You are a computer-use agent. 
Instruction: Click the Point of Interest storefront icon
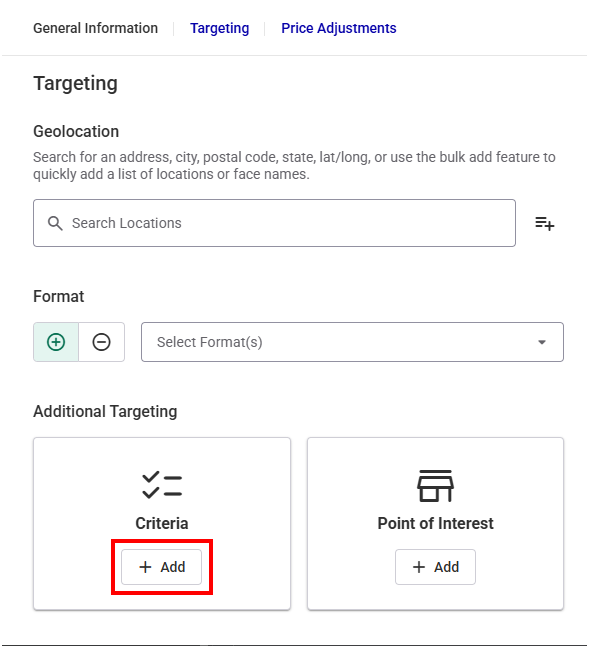pyautogui.click(x=435, y=486)
